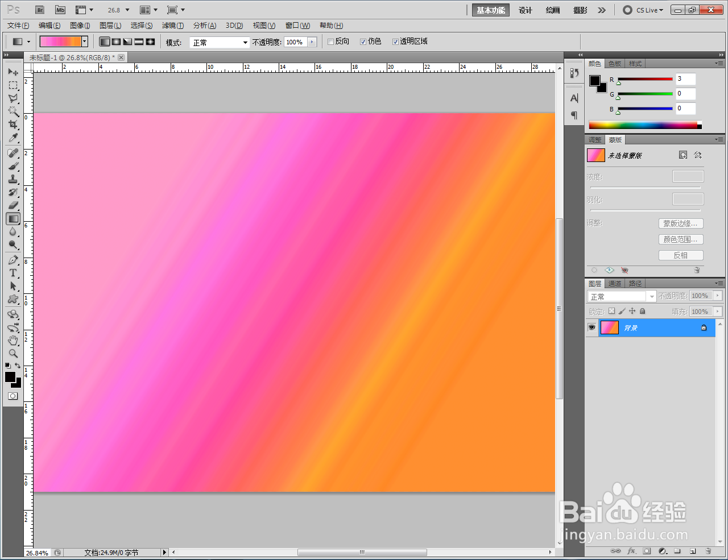This screenshot has width=728, height=560.
Task: Toggle Quick Mask mode icon
Action: point(13,396)
